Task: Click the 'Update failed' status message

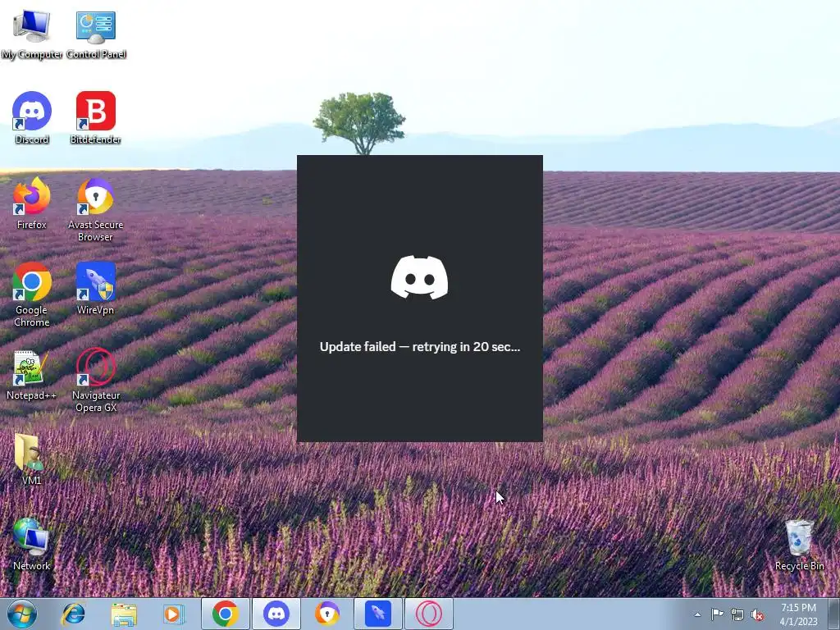Action: coord(419,347)
